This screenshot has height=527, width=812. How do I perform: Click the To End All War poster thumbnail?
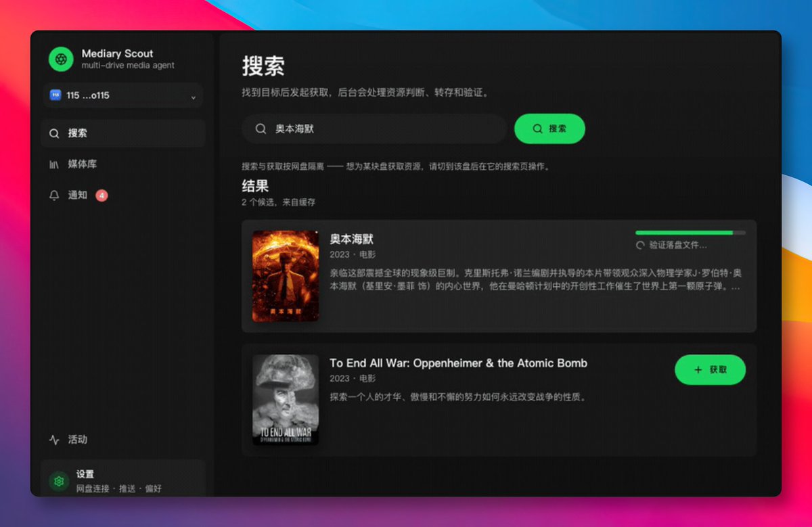286,400
